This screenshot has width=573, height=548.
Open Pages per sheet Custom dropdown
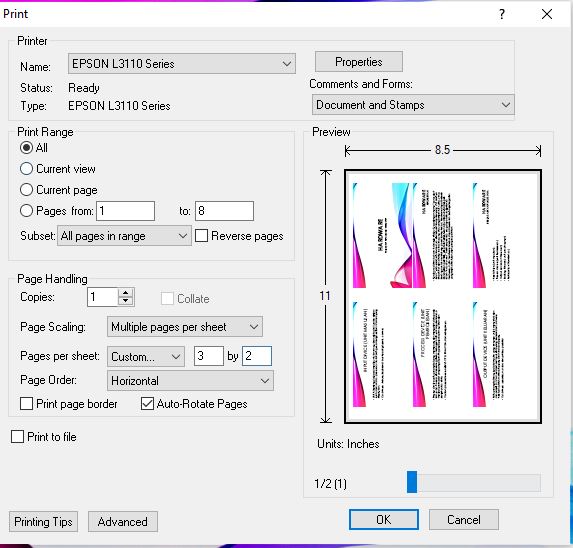[146, 356]
